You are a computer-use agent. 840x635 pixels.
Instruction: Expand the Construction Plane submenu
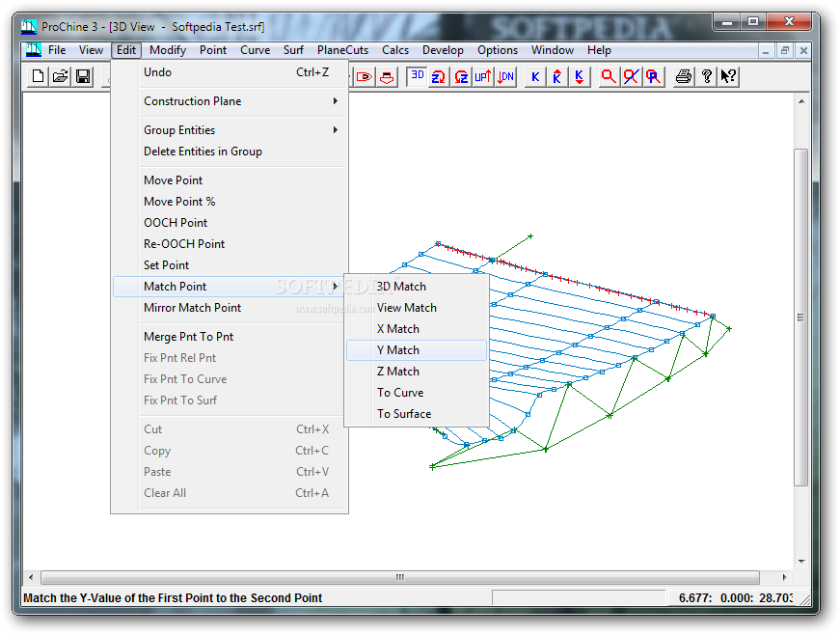pyautogui.click(x=230, y=101)
